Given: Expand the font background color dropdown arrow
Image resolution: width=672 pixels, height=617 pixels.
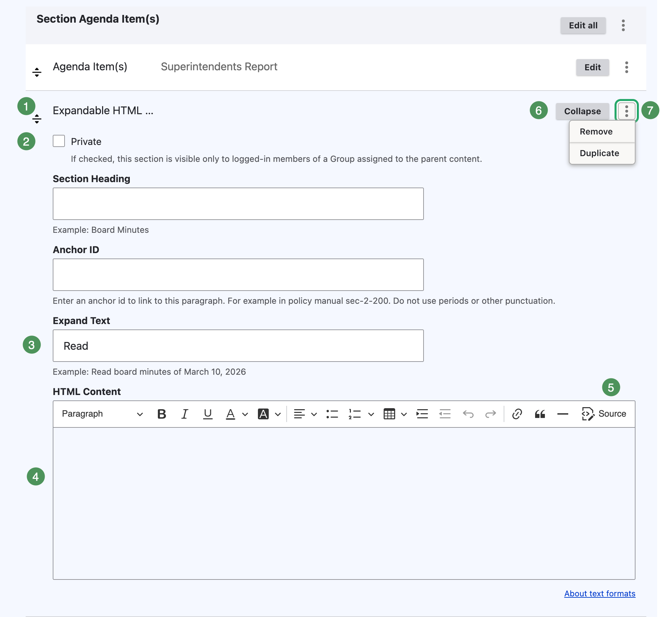Looking at the screenshot, I should [278, 414].
